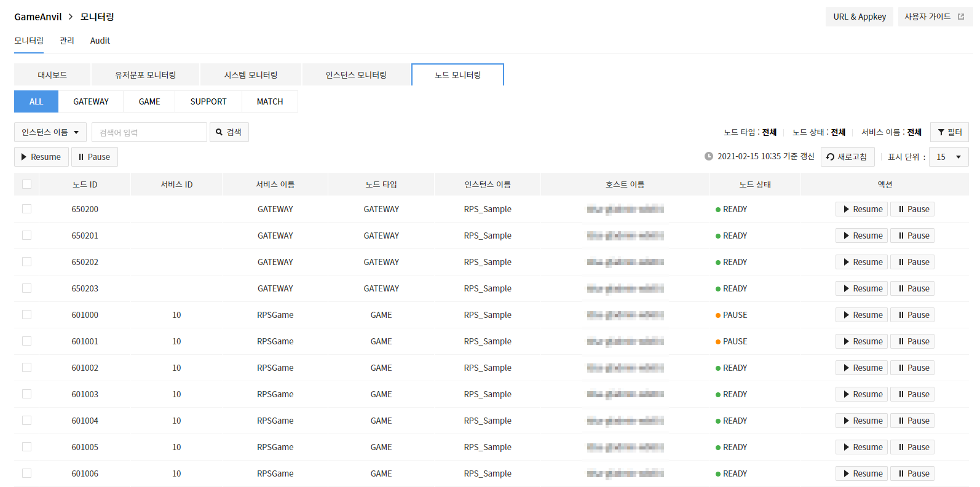Click RPSGame service name in row 601002
This screenshot has width=980, height=487.
[x=275, y=368]
